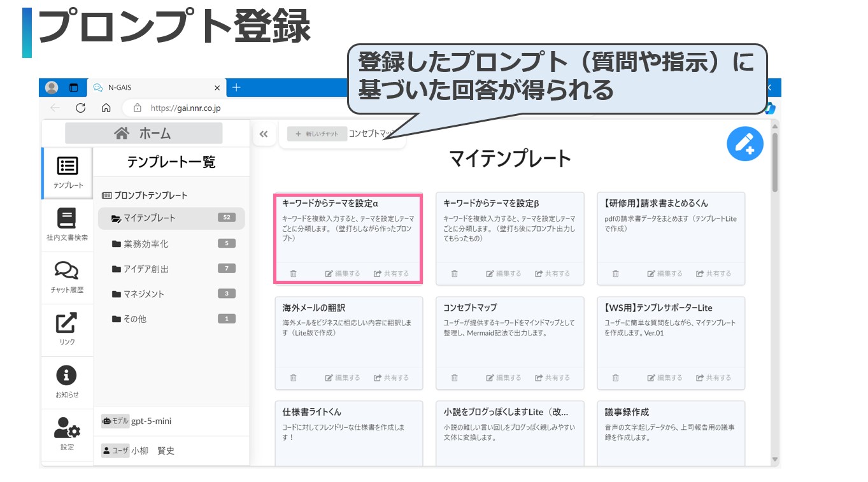Expand アイデア創出 folder

pos(146,269)
